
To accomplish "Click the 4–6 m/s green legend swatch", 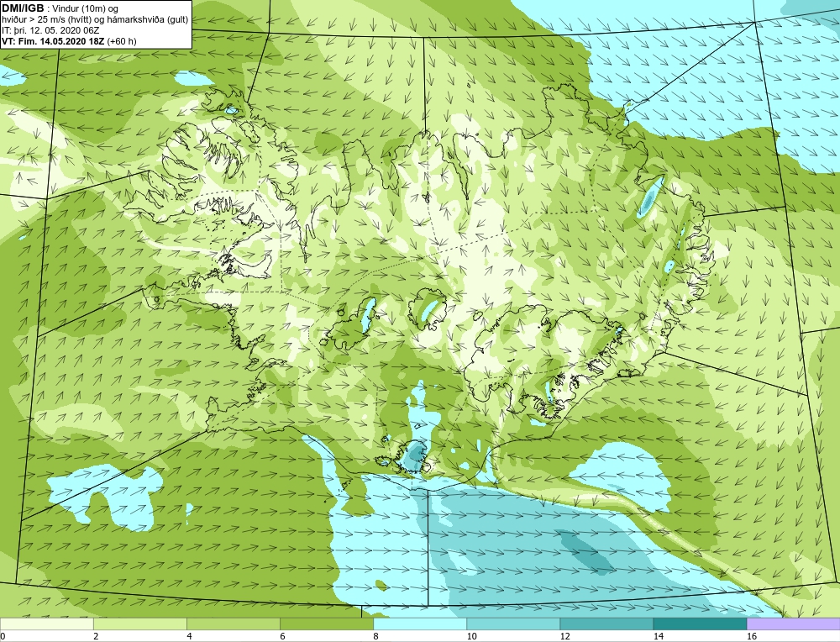I will (234, 624).
